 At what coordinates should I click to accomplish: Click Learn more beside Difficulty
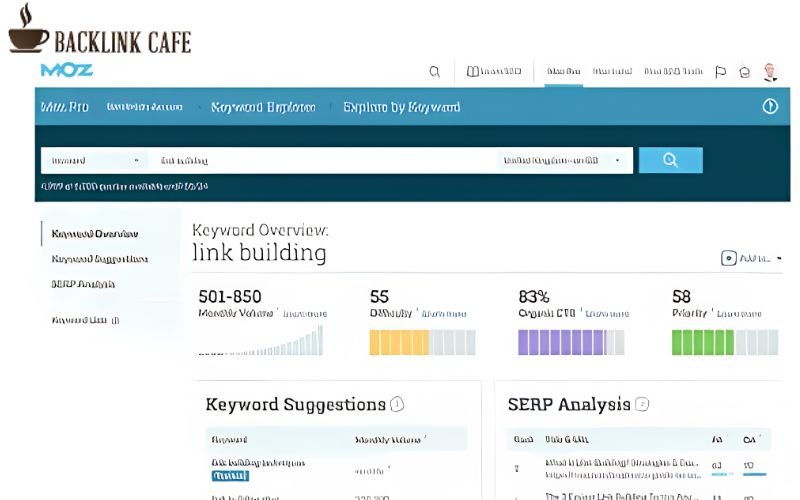tap(444, 314)
